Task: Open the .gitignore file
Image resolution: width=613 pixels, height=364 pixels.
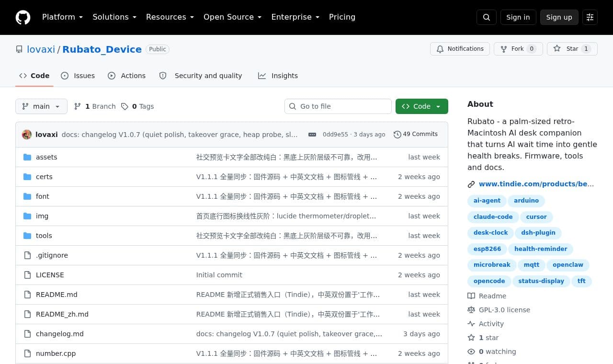Action: tap(52, 255)
